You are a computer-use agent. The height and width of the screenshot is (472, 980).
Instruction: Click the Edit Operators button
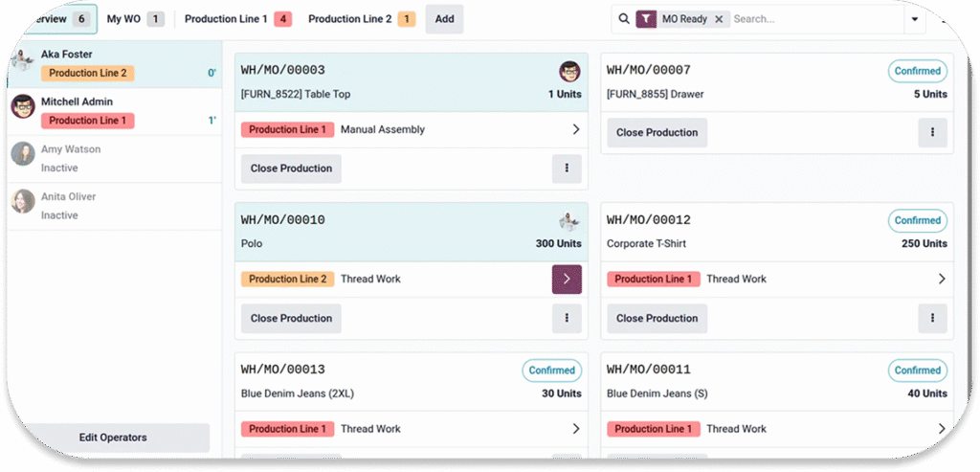tap(113, 438)
